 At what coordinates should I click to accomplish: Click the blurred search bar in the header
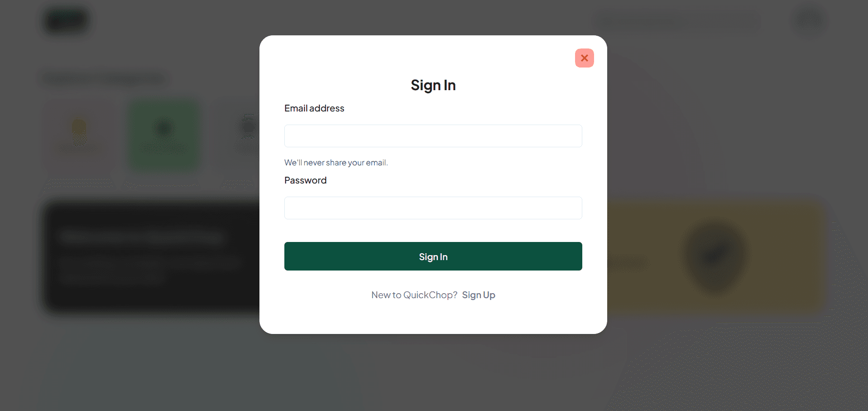(x=677, y=20)
